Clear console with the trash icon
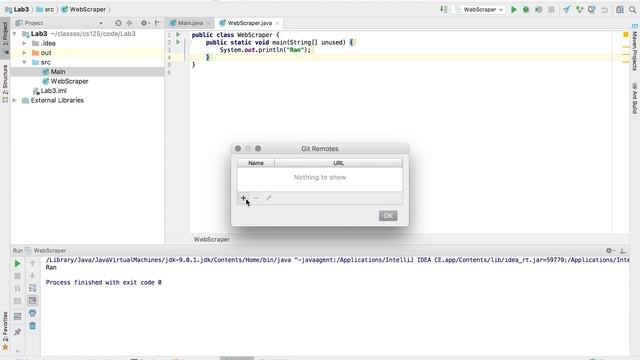The image size is (640, 360). pyautogui.click(x=33, y=326)
